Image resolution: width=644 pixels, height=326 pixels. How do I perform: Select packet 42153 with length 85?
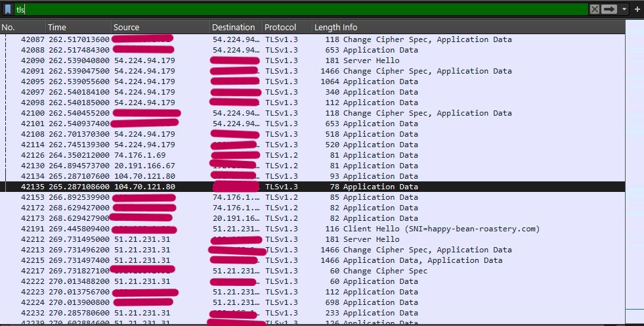(x=312, y=197)
